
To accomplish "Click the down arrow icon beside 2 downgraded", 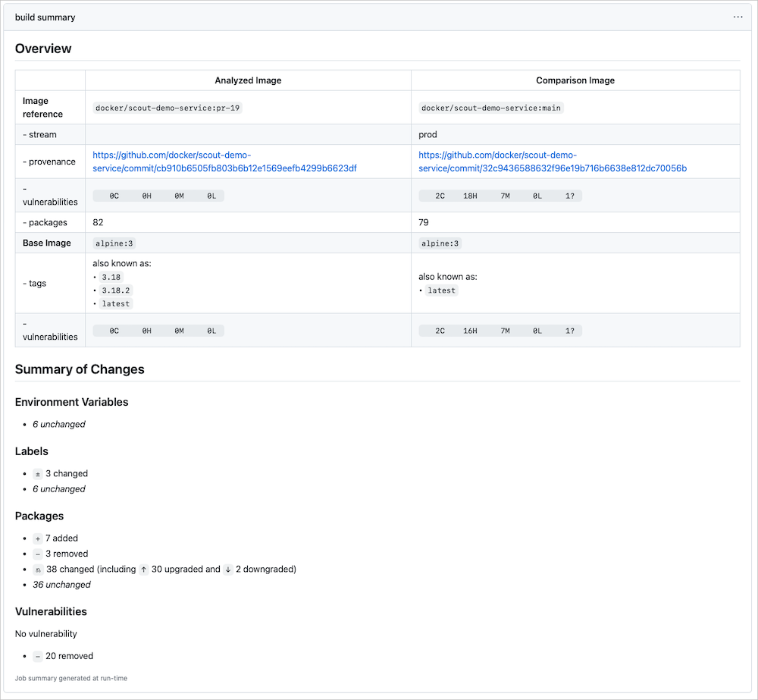I will [x=228, y=570].
